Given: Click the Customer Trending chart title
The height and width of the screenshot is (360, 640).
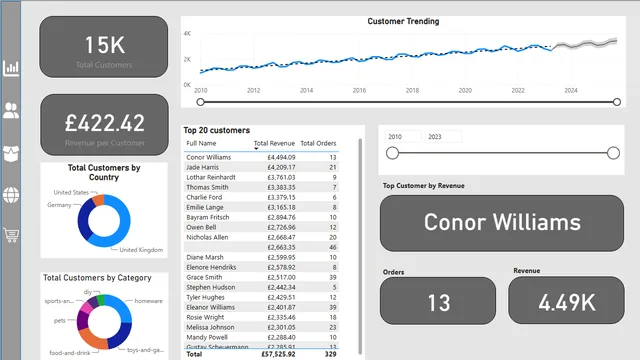Looking at the screenshot, I should click(x=403, y=21).
